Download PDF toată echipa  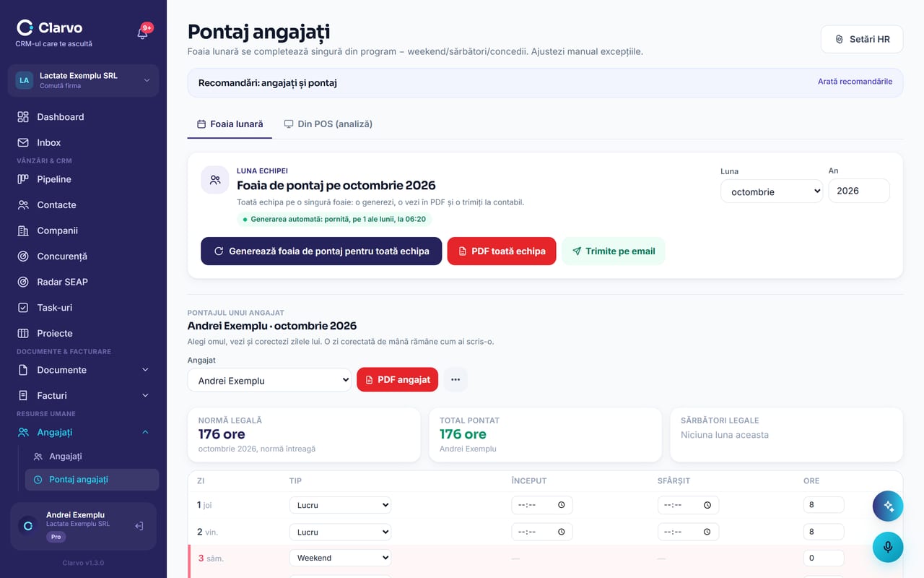tap(502, 251)
